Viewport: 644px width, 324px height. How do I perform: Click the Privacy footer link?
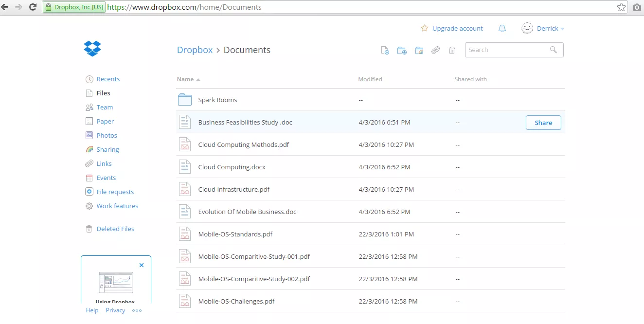(x=115, y=310)
